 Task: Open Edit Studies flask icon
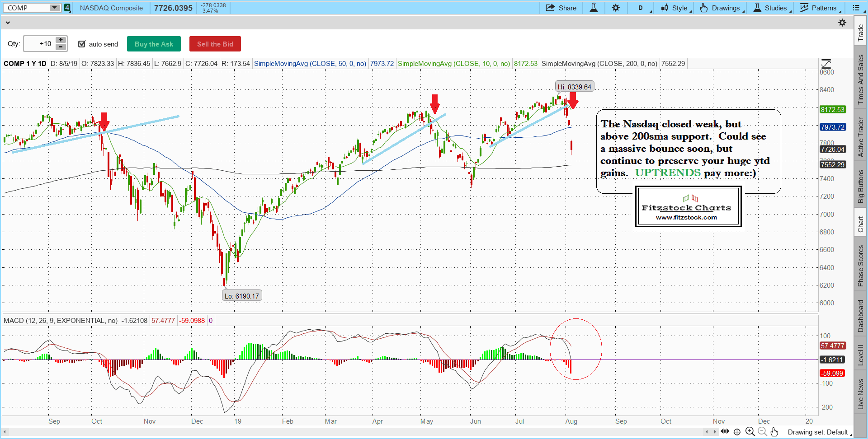[x=594, y=8]
